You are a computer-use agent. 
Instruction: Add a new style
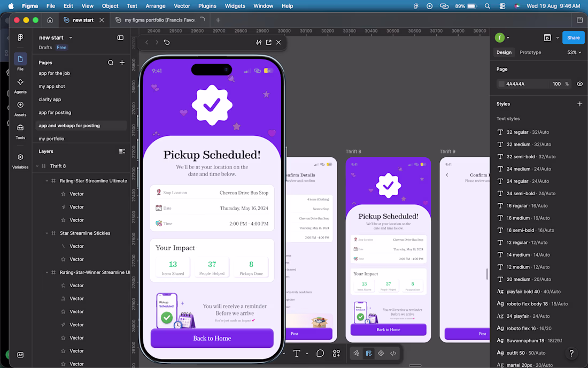[579, 104]
